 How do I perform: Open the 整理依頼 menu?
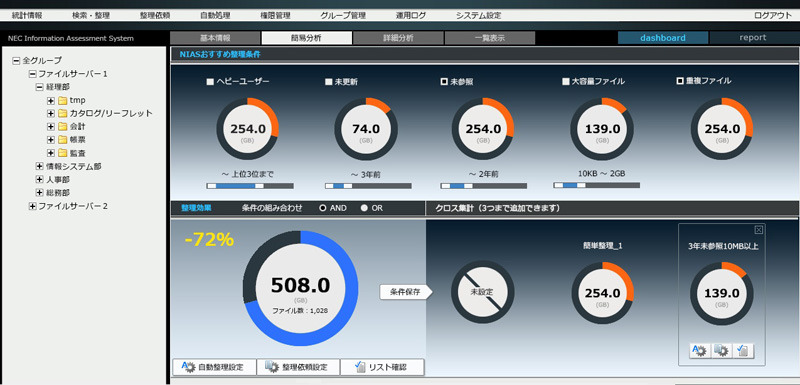pyautogui.click(x=155, y=15)
